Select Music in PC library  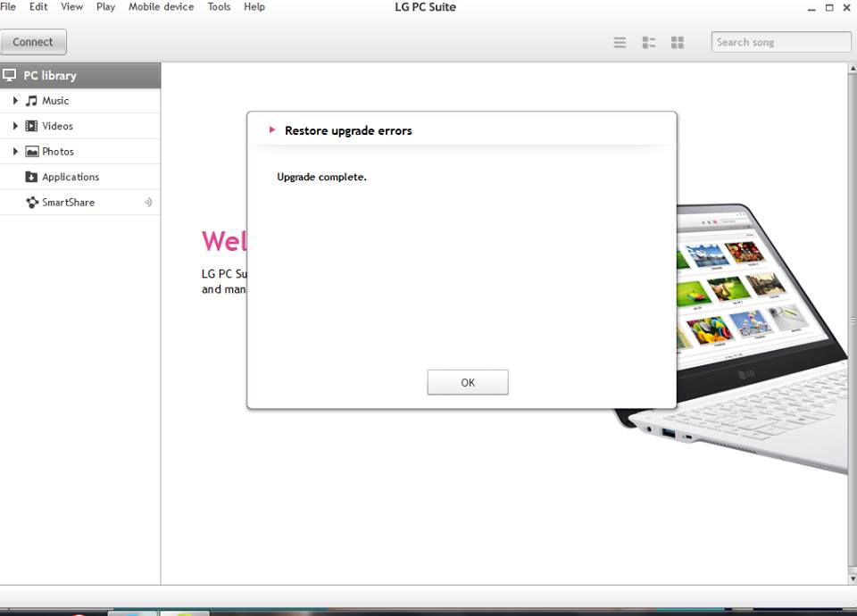click(80, 101)
